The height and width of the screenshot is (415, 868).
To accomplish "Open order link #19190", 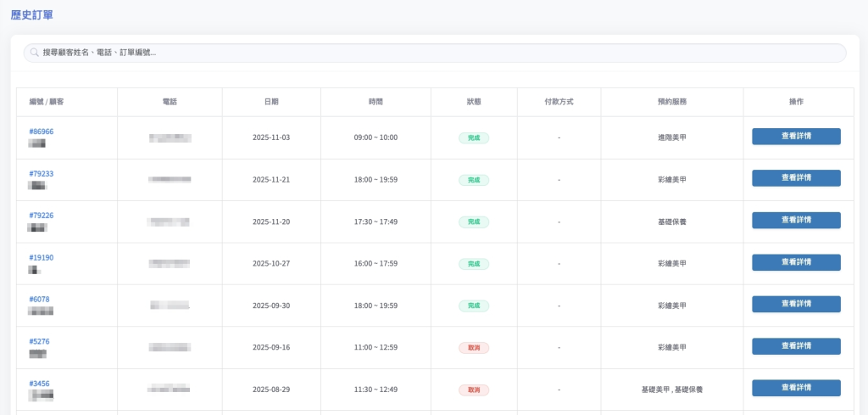I will [x=41, y=258].
